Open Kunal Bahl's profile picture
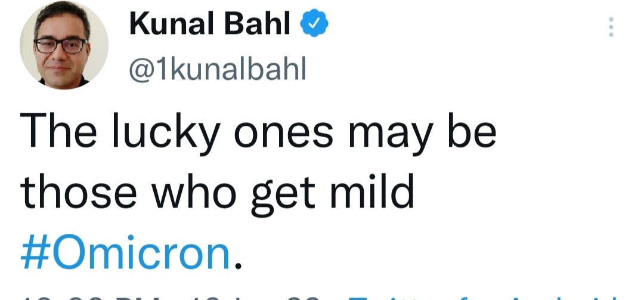 point(64,47)
